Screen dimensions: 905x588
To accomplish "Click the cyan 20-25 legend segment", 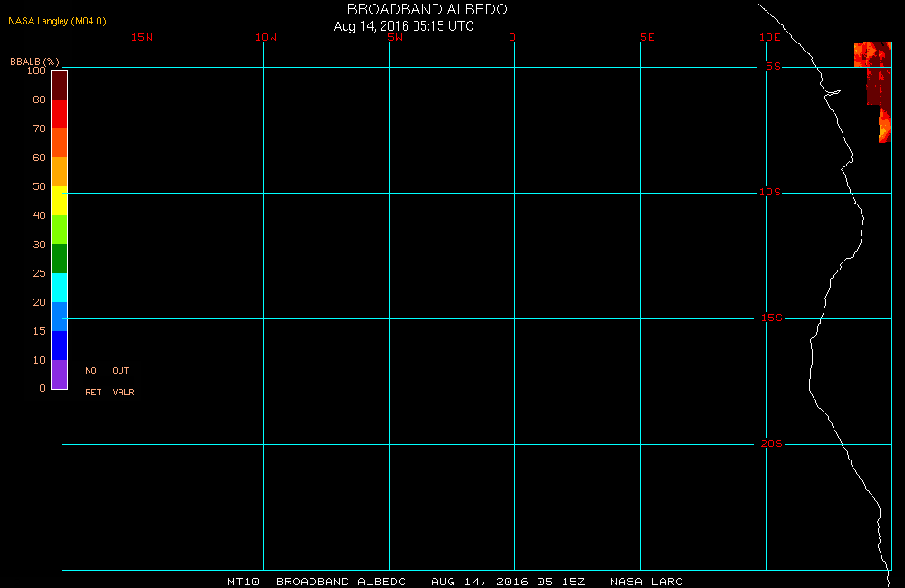I will coord(60,288).
